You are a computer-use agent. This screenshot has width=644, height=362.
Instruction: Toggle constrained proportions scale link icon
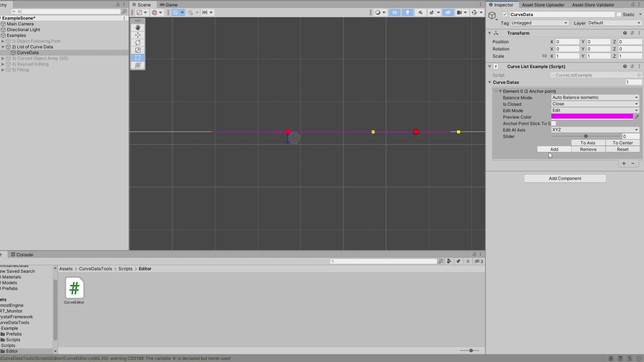[544, 56]
